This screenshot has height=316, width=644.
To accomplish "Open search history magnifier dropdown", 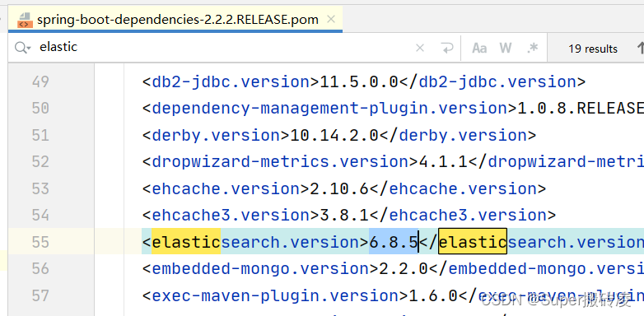I will tap(22, 48).
